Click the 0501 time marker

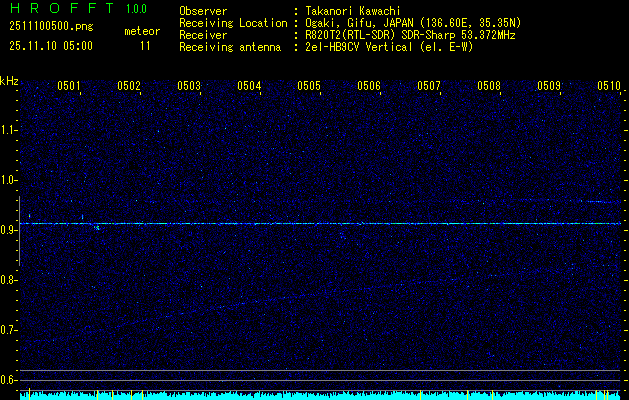pyautogui.click(x=69, y=87)
